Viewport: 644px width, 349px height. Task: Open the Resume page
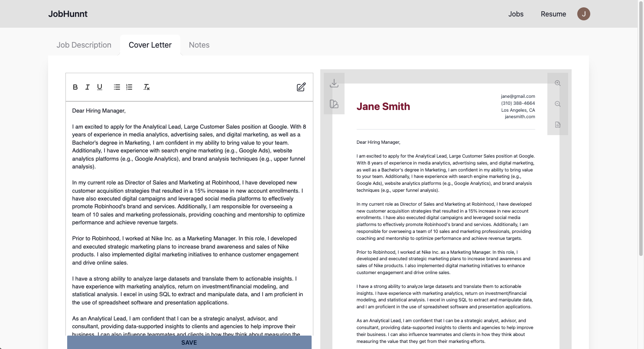(553, 14)
